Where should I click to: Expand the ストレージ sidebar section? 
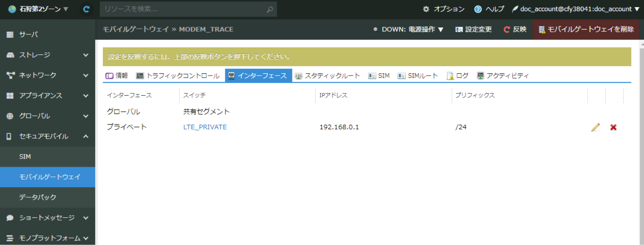point(47,55)
